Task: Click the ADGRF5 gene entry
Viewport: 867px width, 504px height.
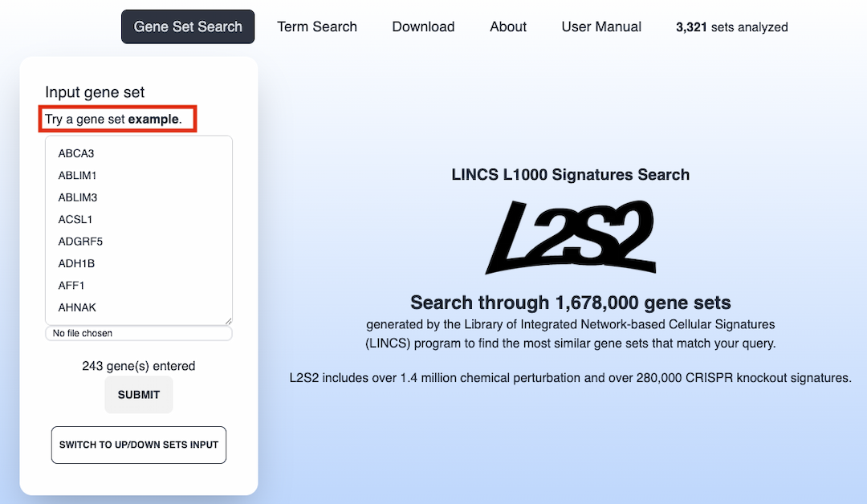Action: 80,242
